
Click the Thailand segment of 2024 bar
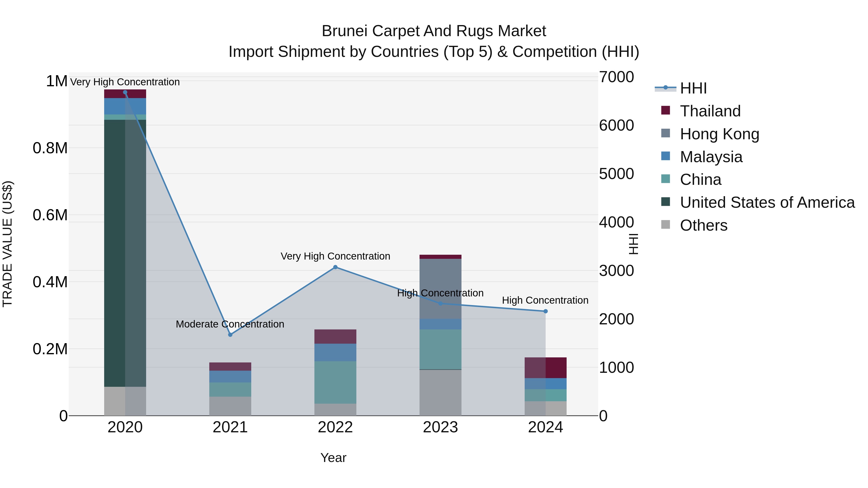click(x=546, y=368)
